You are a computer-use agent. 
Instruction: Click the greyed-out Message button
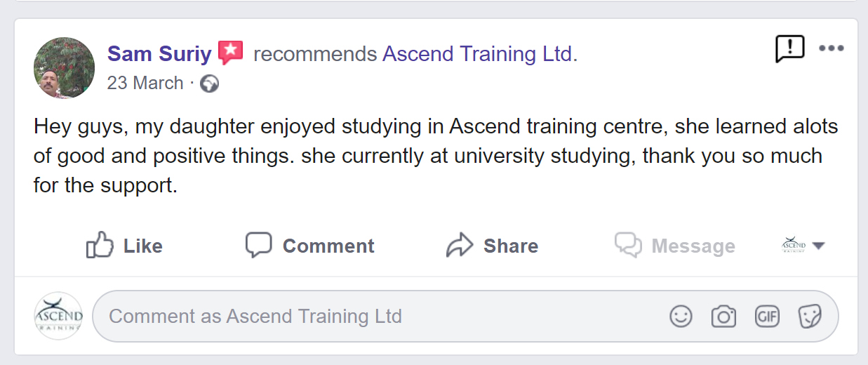[675, 246]
